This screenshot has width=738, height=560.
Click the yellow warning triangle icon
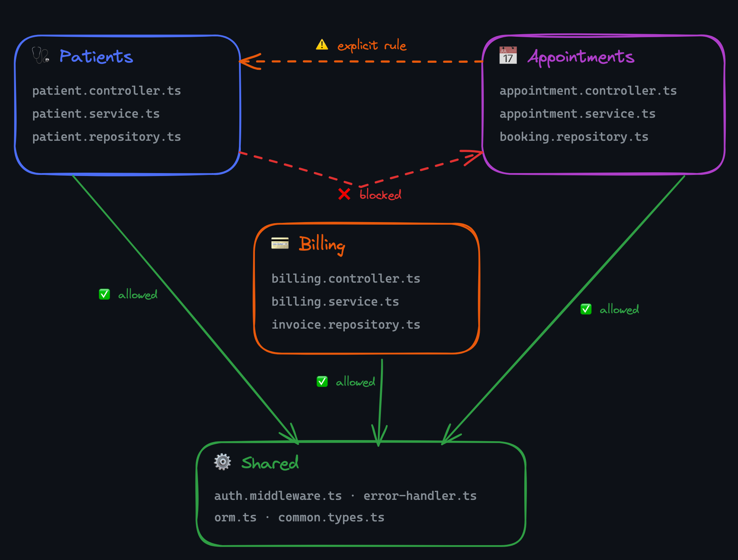pyautogui.click(x=322, y=45)
